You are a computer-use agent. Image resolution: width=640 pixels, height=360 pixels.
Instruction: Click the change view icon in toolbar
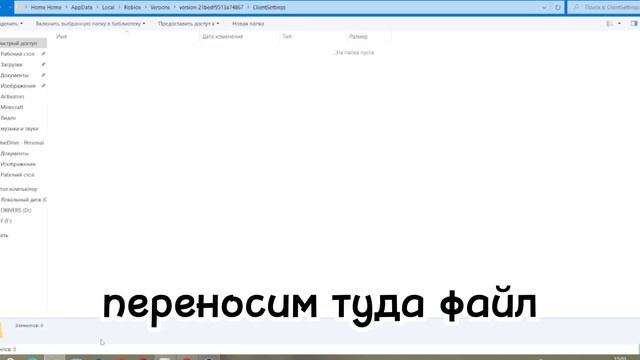tap(609, 24)
